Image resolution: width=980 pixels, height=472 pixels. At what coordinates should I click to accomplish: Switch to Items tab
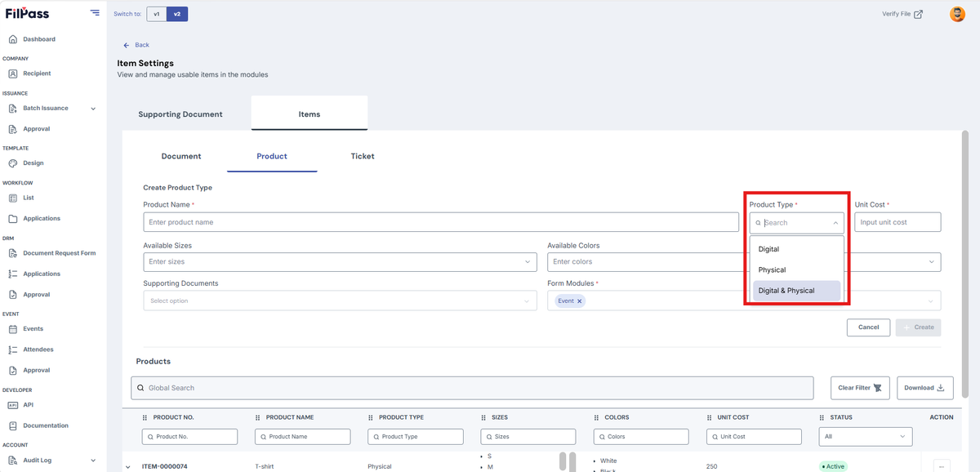(310, 114)
